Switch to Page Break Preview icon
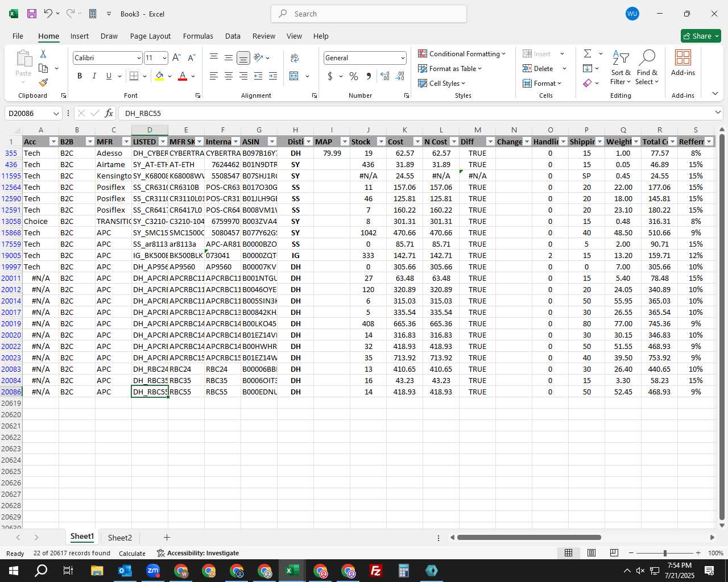Screen dimensions: 728x582 [x=614, y=553]
